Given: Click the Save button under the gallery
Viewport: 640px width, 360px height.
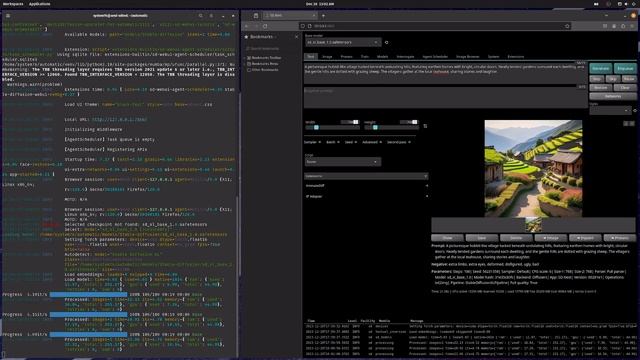Looking at the screenshot, I should pos(482,238).
